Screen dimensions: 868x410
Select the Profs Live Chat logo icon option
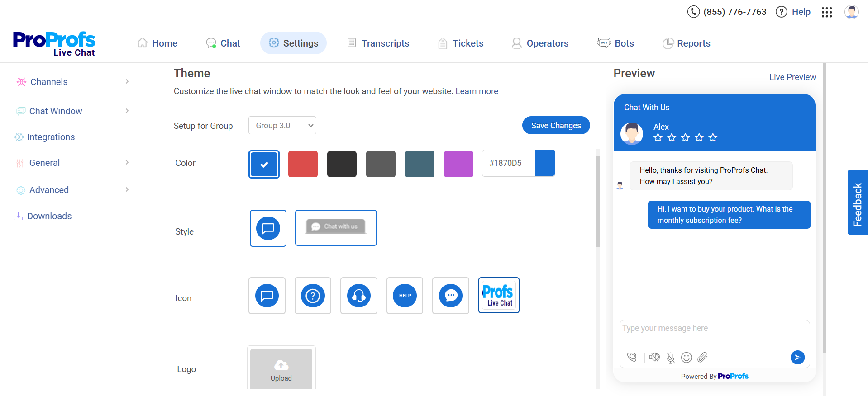click(499, 295)
